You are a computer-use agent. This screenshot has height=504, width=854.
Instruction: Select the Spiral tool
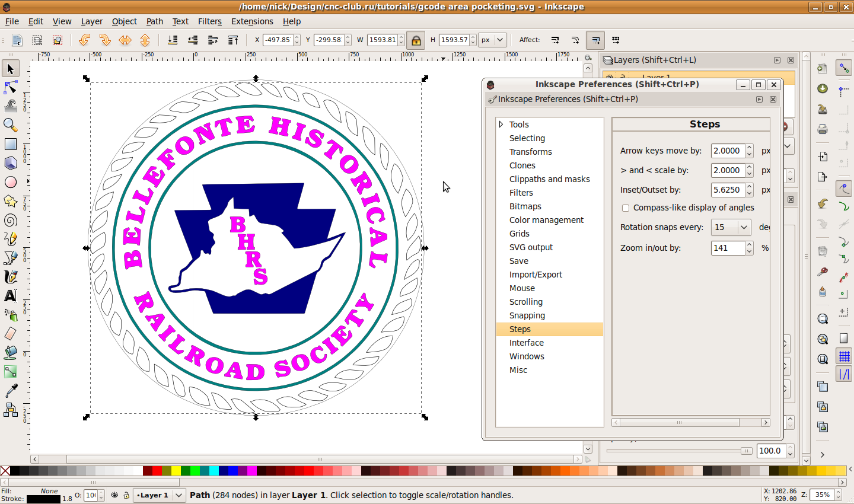pos(10,220)
